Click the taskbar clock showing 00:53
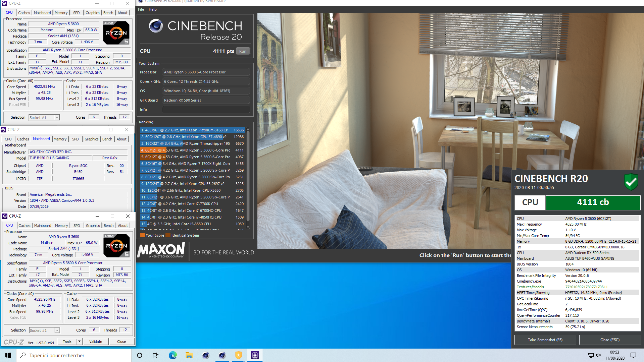Screen dimensions: 644x362 [615, 355]
